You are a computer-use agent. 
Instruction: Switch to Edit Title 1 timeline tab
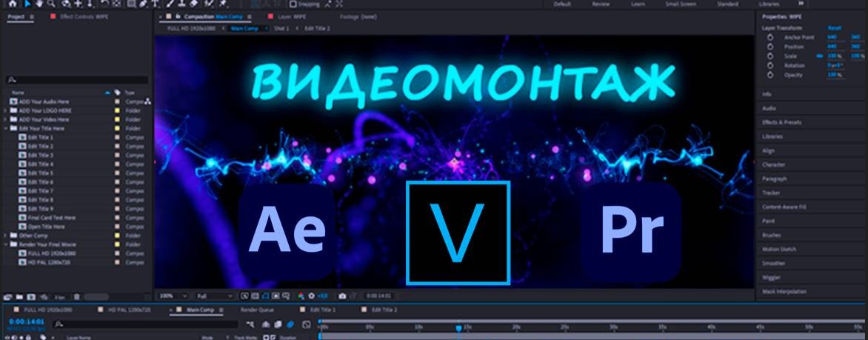click(323, 310)
